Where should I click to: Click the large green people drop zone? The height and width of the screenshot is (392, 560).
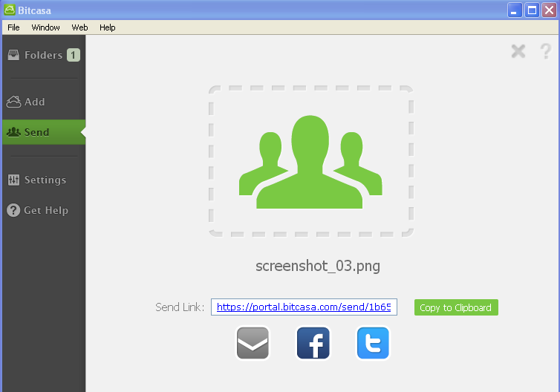click(x=311, y=161)
